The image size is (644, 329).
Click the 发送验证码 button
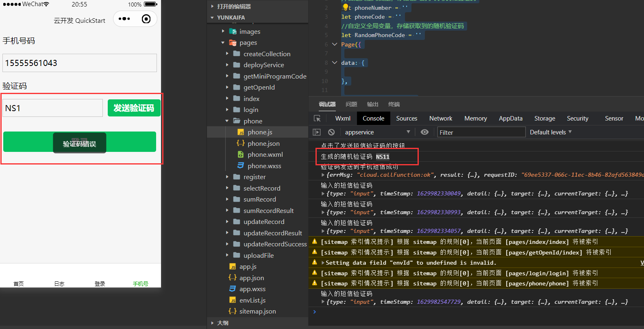134,108
